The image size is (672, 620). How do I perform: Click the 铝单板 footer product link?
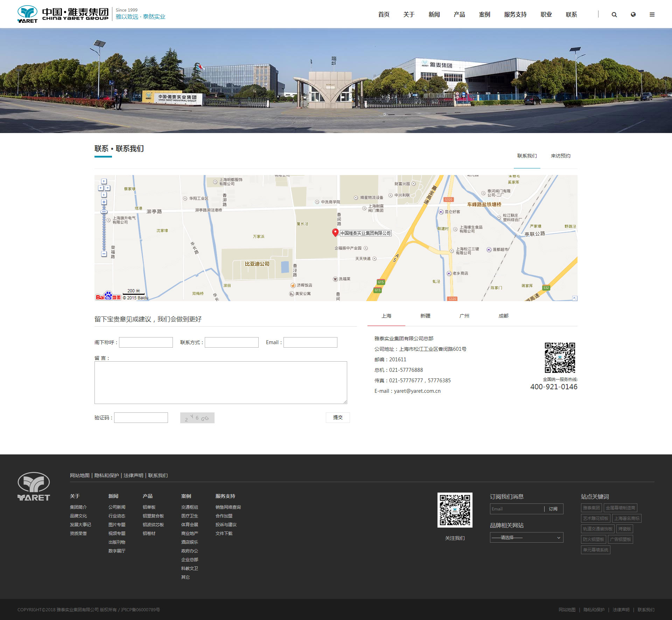[x=149, y=507]
